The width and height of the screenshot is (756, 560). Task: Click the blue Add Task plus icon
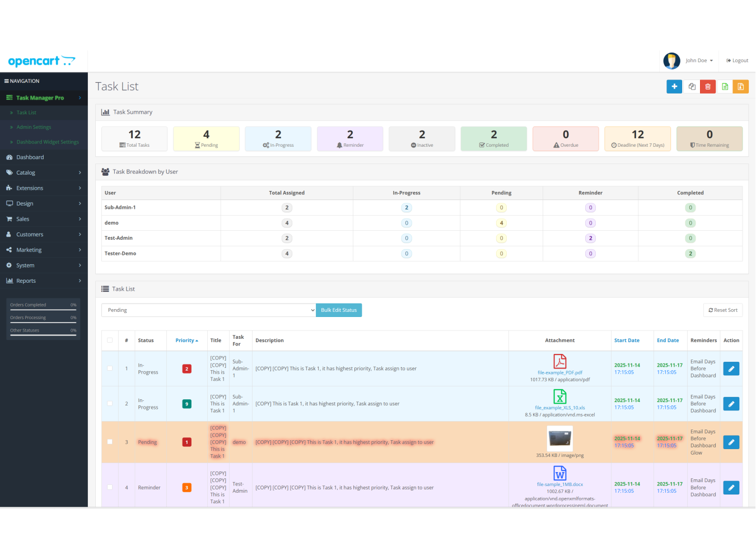[x=674, y=87]
